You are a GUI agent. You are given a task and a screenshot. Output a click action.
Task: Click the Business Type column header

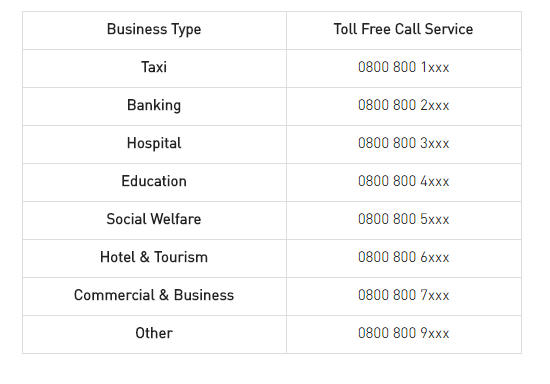(154, 29)
